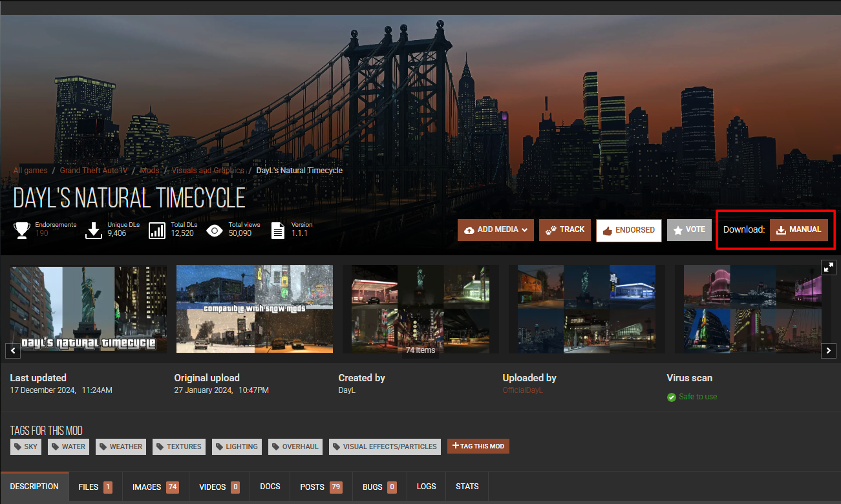Viewport: 841px width, 504px height.
Task: Switch to the DESCRIPTION tab
Action: (34, 487)
